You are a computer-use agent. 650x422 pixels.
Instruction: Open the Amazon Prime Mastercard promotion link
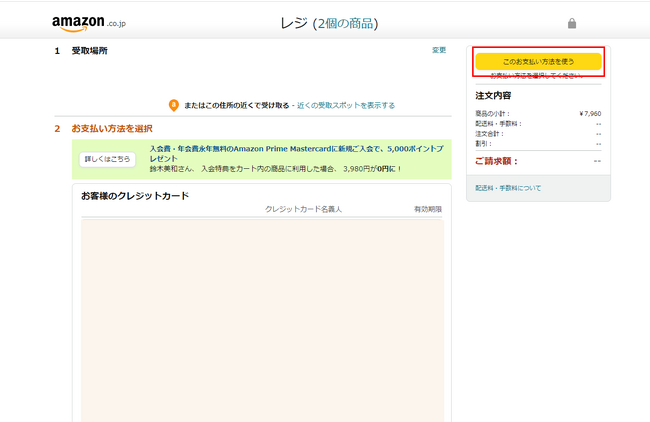tap(296, 153)
